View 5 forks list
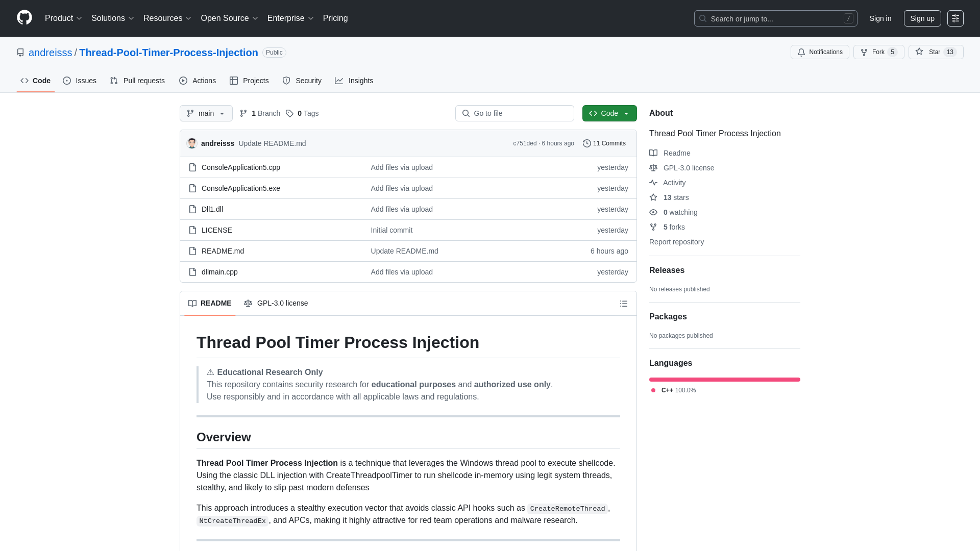This screenshot has height=551, width=980. pos(667,227)
